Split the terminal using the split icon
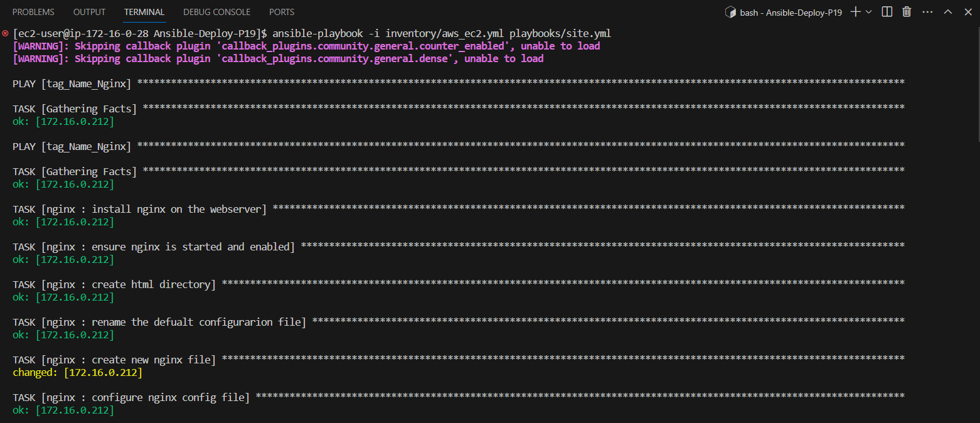This screenshot has width=980, height=423. click(886, 11)
